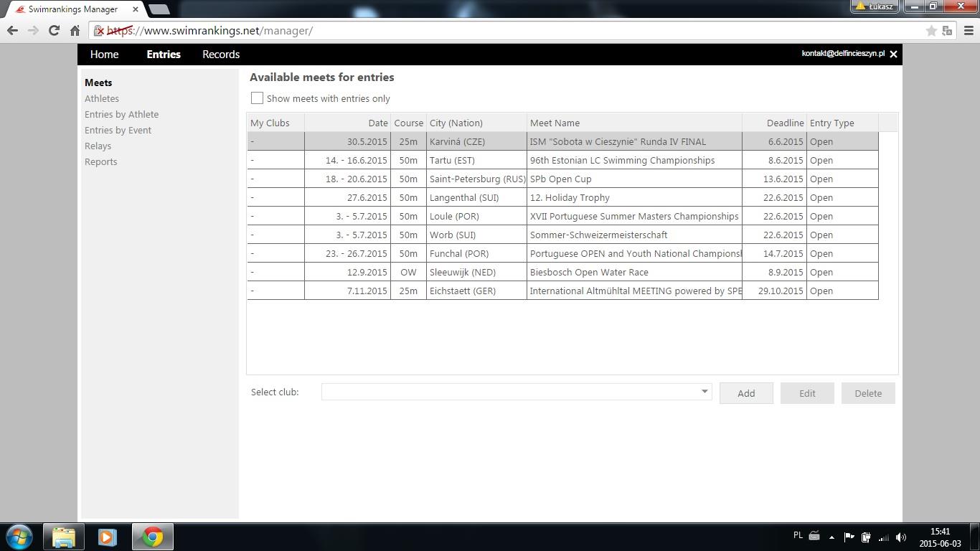Viewport: 980px width, 551px height.
Task: Select the 96th Estonian LC Swimming Championships row
Action: tap(562, 160)
